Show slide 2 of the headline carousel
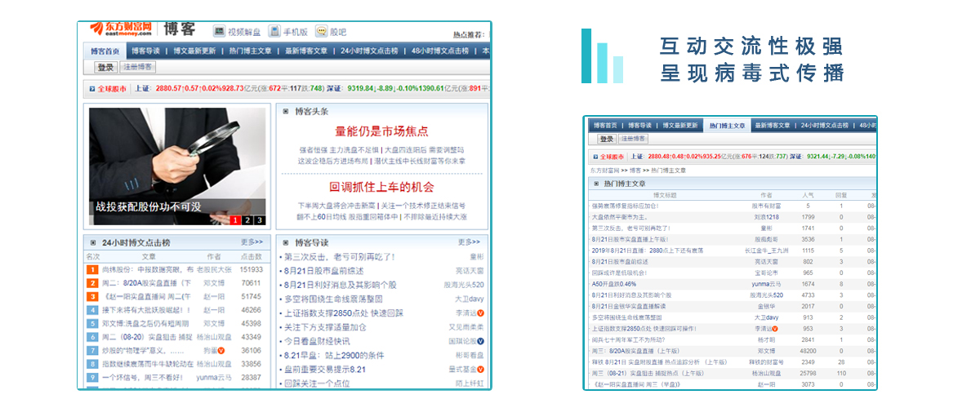This screenshot has width=980, height=408. (x=247, y=220)
